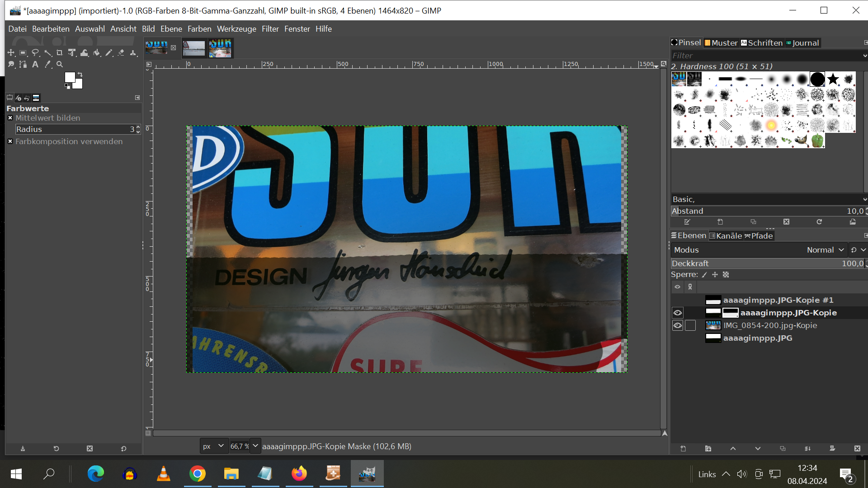
Task: Select the Eraser tool
Action: [121, 53]
